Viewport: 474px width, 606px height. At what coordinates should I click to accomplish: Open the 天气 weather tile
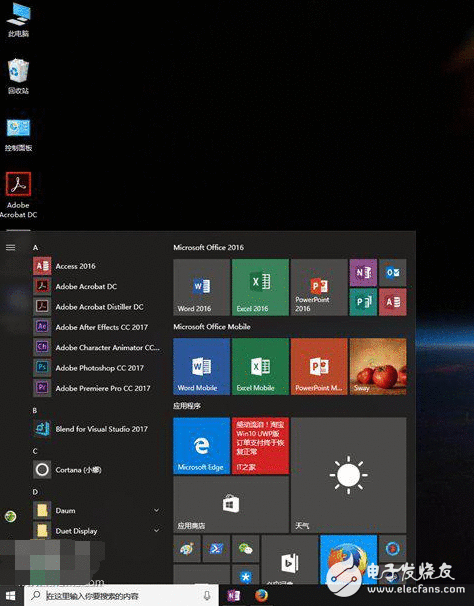click(x=348, y=475)
